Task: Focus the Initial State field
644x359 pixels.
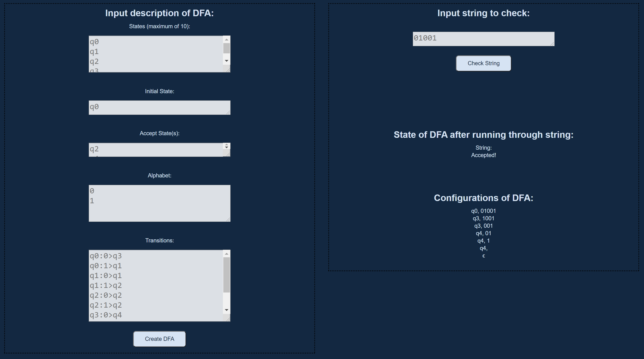Action: [x=160, y=108]
